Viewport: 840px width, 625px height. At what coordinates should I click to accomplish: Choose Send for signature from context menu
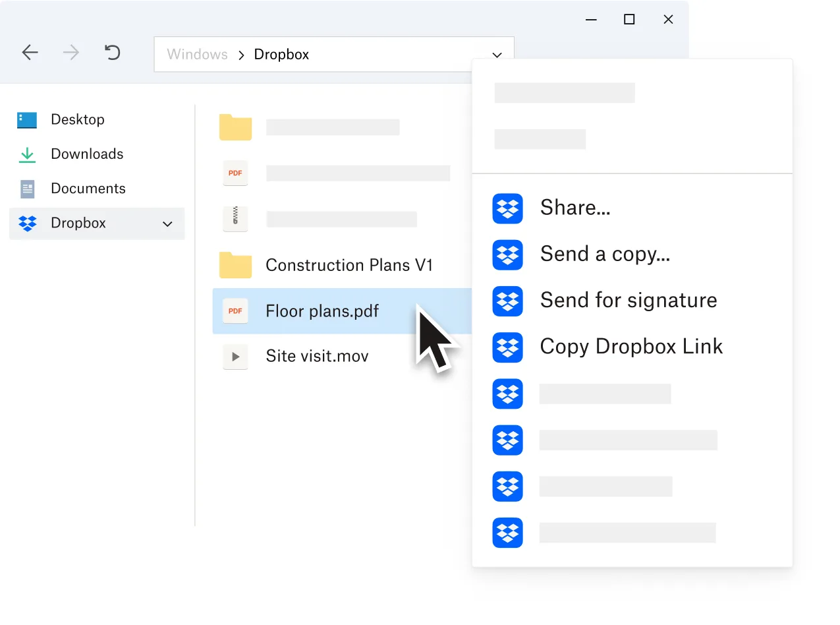point(629,300)
